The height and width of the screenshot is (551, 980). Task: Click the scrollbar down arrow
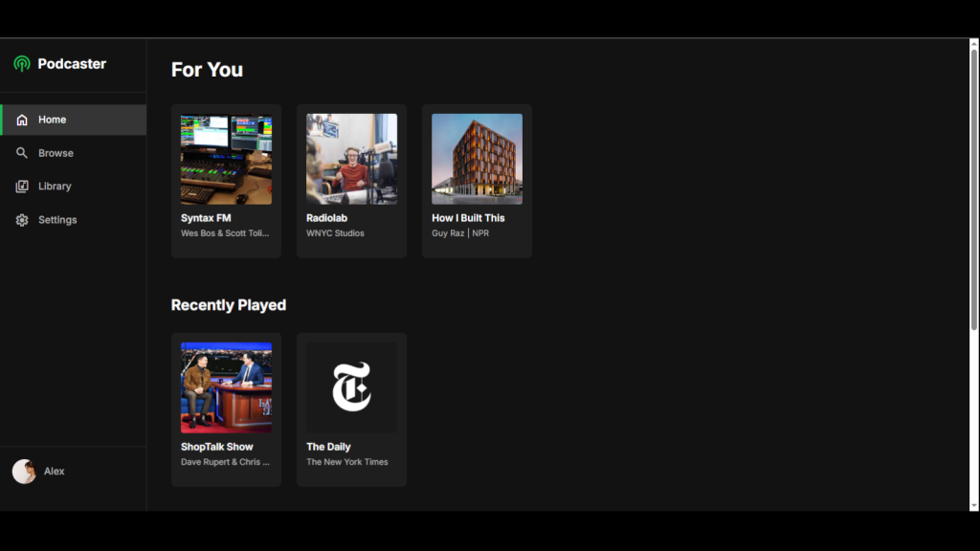coord(973,506)
